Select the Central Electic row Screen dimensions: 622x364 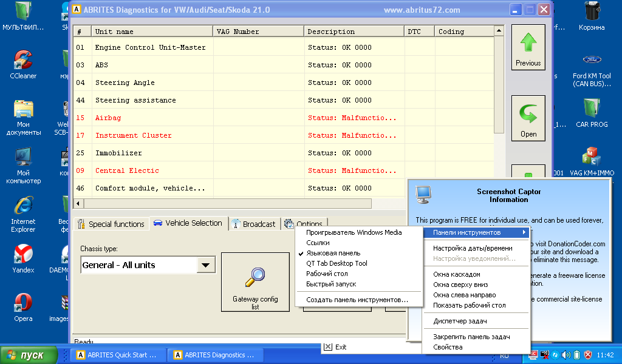pos(284,170)
